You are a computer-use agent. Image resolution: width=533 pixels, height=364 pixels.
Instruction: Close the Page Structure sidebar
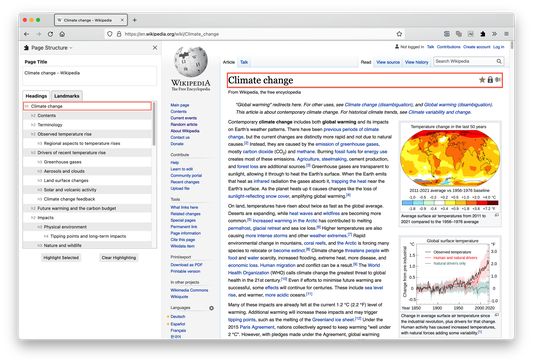(x=155, y=48)
